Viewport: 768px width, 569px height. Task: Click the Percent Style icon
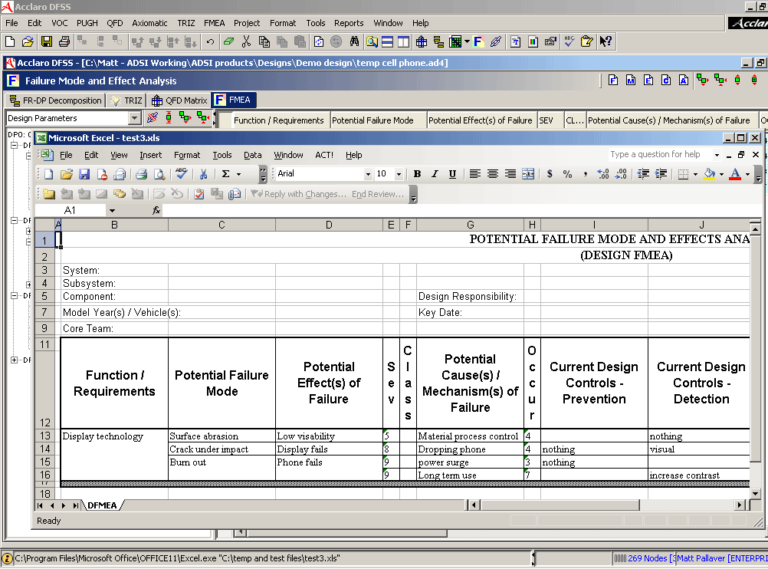click(568, 174)
